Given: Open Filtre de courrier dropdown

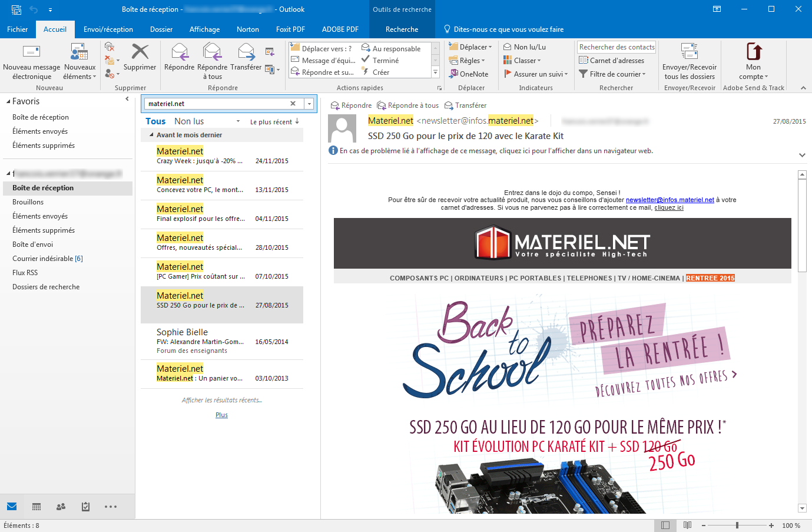Looking at the screenshot, I should [x=612, y=74].
